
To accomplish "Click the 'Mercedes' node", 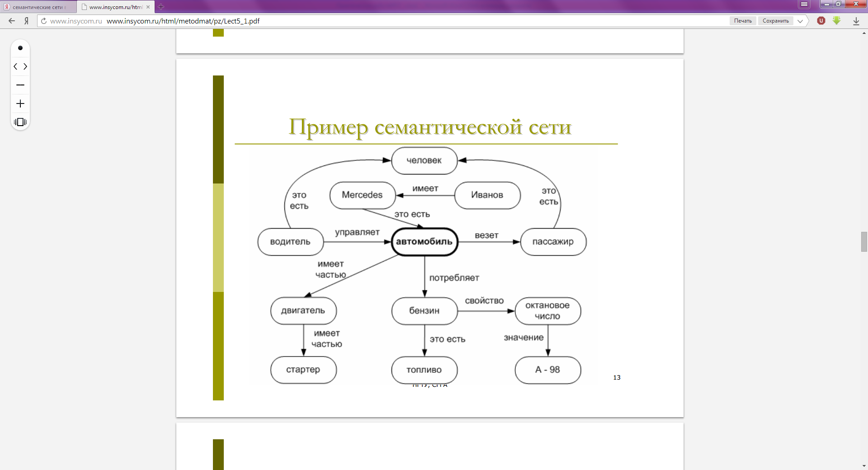I will [363, 195].
